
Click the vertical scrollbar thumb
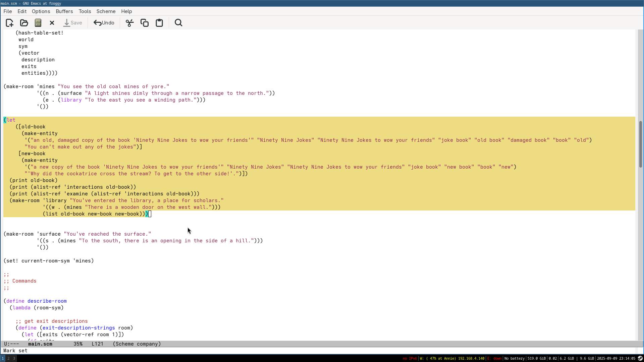click(x=640, y=144)
